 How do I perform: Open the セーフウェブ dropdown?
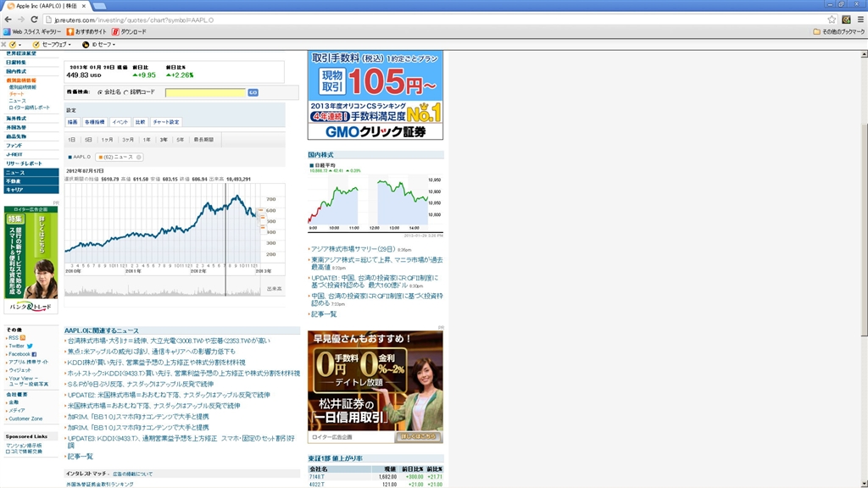point(52,44)
